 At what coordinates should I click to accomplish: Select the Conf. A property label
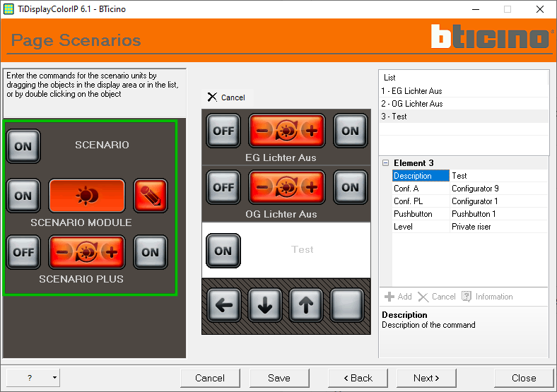[x=421, y=189]
